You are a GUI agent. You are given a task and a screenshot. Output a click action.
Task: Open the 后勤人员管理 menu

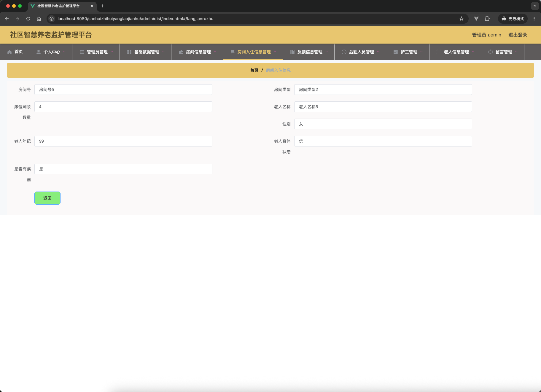pyautogui.click(x=360, y=52)
